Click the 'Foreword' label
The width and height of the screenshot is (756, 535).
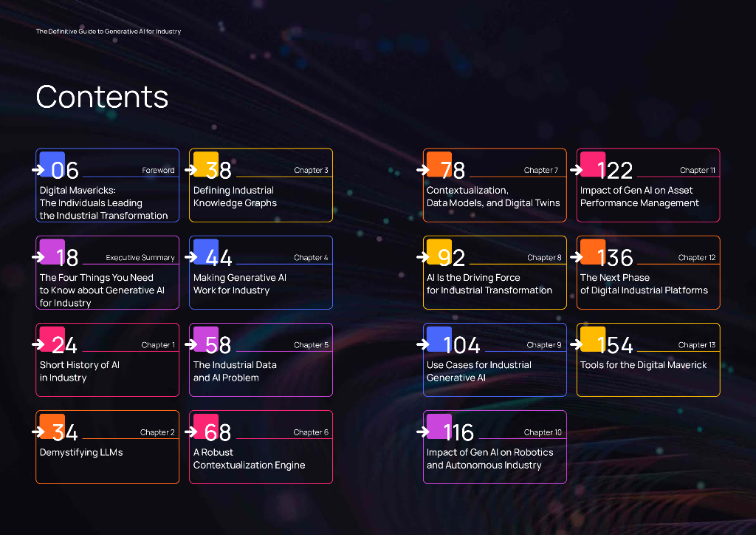pos(158,170)
